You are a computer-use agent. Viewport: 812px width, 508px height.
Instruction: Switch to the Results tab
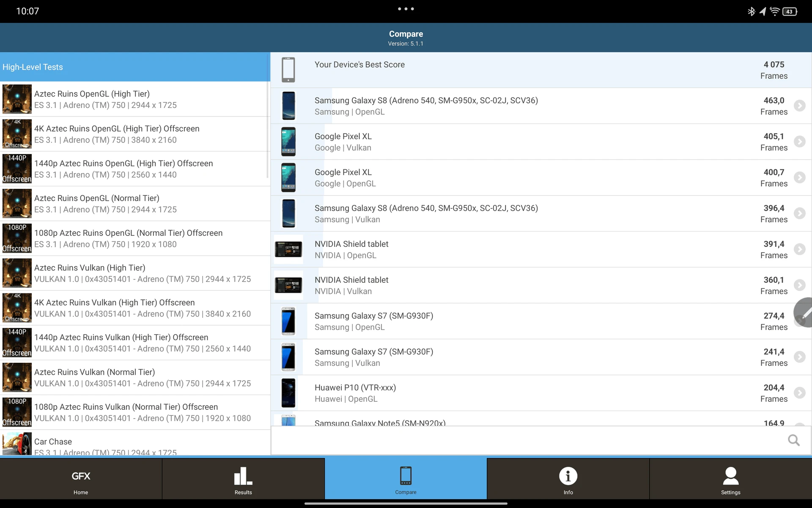click(x=243, y=479)
